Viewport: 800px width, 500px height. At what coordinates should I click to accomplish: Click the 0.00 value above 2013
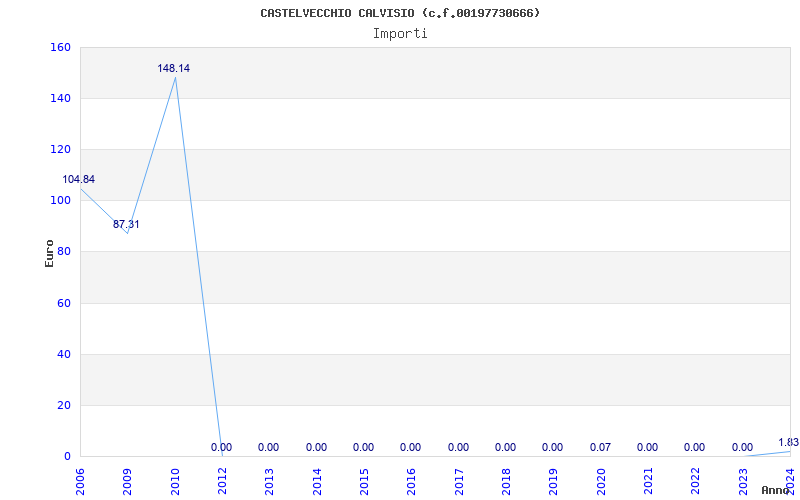click(x=268, y=447)
